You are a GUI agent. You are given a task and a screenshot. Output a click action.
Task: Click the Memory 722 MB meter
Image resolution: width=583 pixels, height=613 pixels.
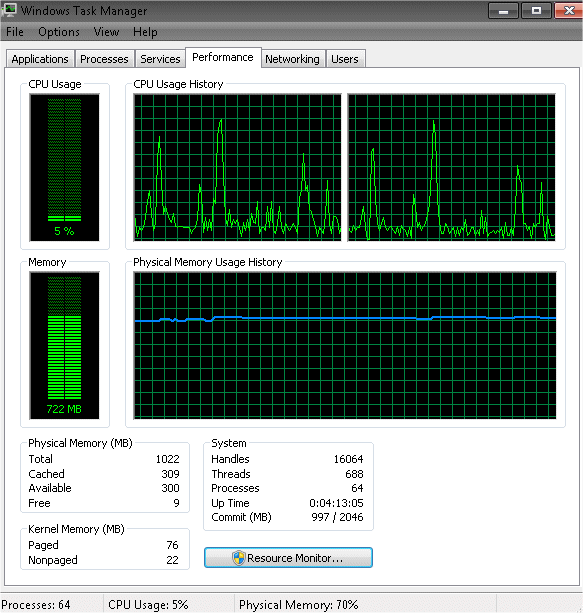click(x=65, y=346)
